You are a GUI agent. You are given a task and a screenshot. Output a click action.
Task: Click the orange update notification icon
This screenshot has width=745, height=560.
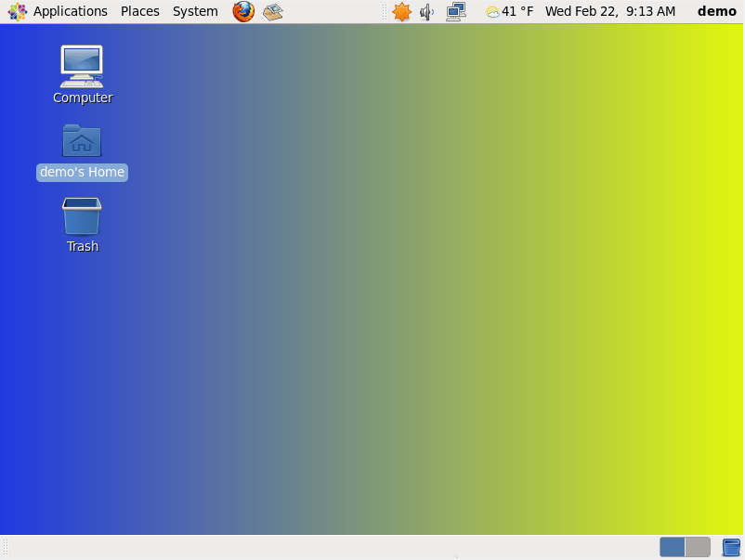[x=401, y=11]
